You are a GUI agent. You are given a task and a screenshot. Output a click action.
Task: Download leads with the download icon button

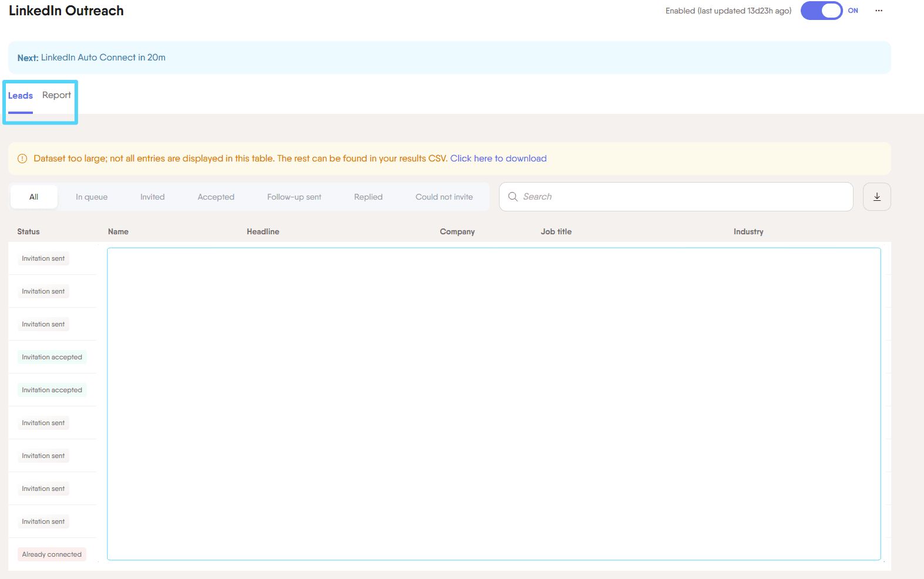coord(877,197)
